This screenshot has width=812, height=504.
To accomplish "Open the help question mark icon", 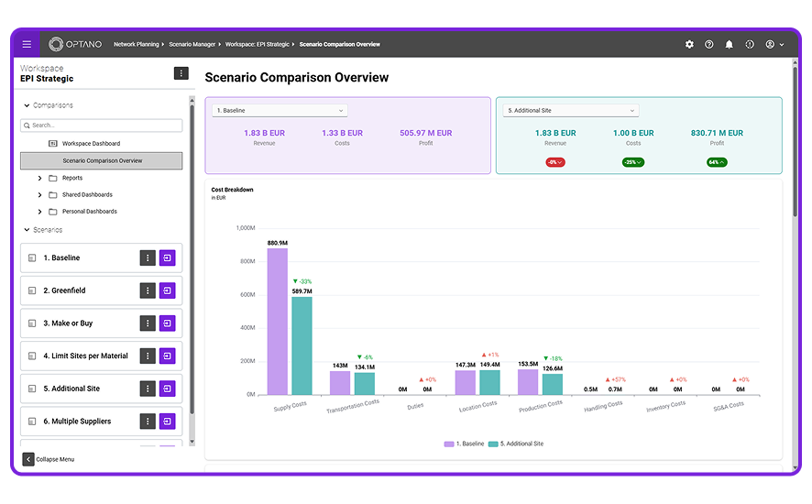I will [709, 45].
